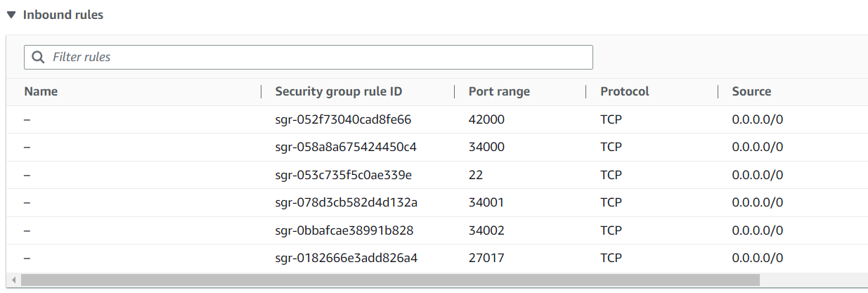Select rule sgr-058a8a675424450c4
868x293 pixels.
click(x=347, y=147)
